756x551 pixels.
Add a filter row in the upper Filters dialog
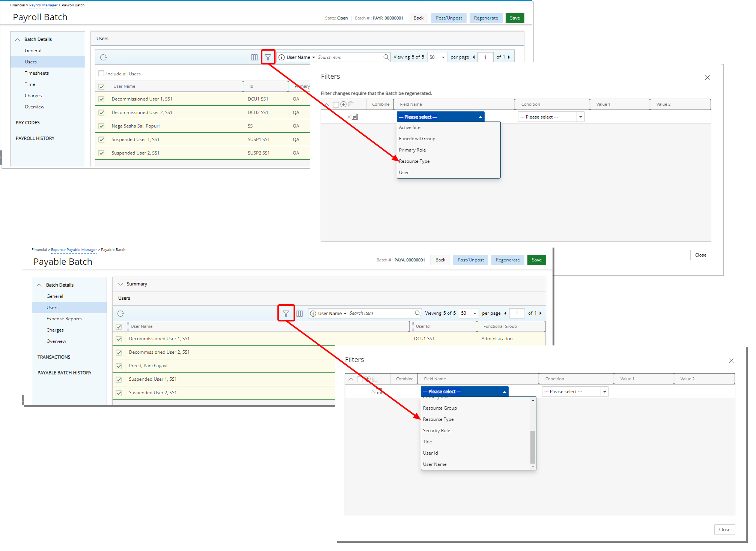[343, 104]
